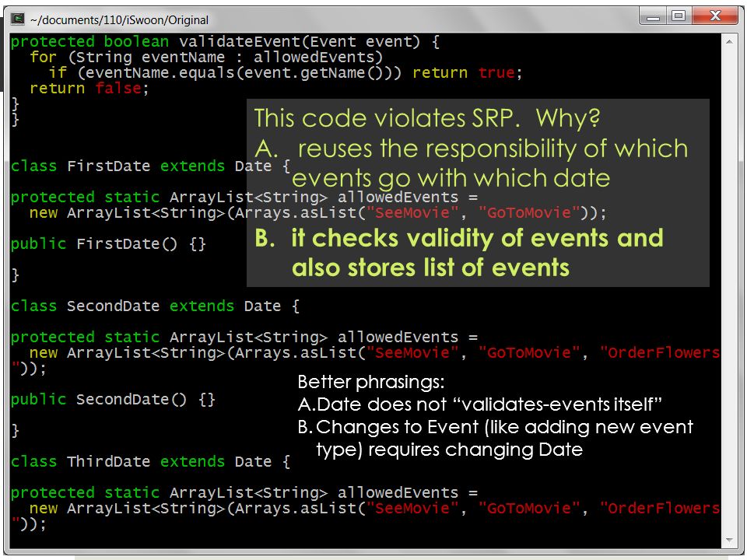
Task: Click the terminal icon in the title bar
Action: tap(18, 19)
